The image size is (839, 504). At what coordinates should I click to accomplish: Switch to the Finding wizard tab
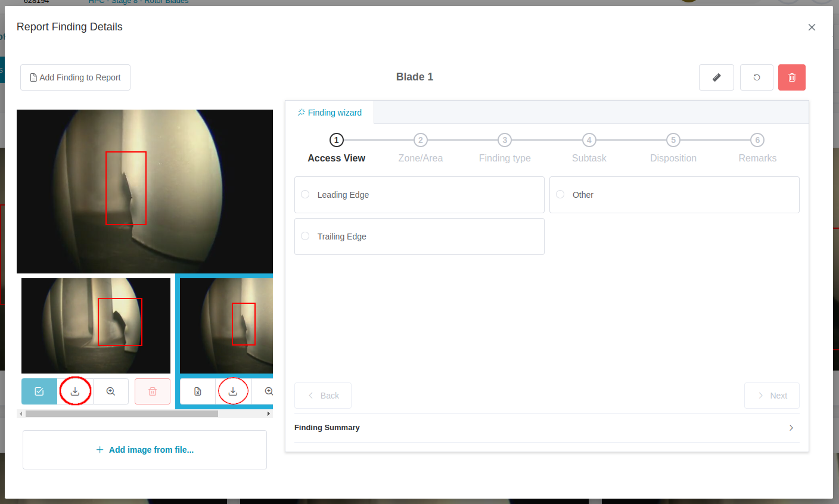(x=330, y=113)
